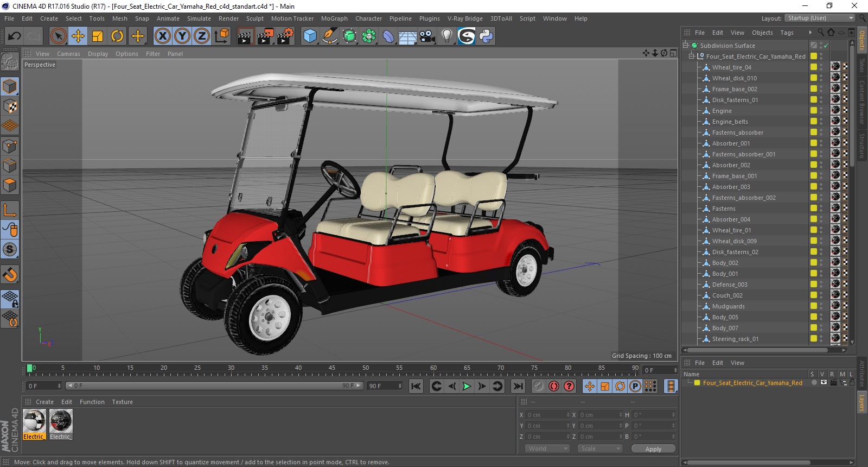Toggle coordinate system icon
This screenshot has height=467, width=868.
point(221,36)
